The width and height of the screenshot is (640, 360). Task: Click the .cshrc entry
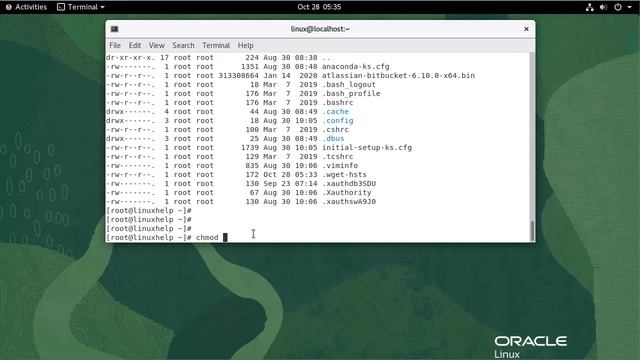coord(336,129)
